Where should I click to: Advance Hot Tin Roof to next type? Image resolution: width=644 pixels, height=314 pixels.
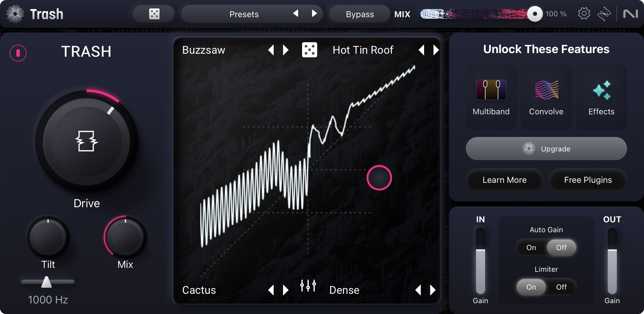click(436, 50)
